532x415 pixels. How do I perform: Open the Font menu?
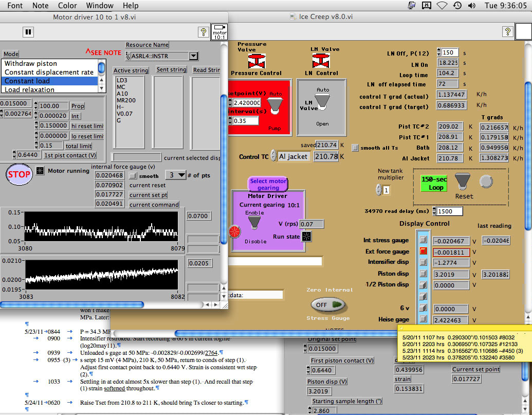tap(15, 6)
